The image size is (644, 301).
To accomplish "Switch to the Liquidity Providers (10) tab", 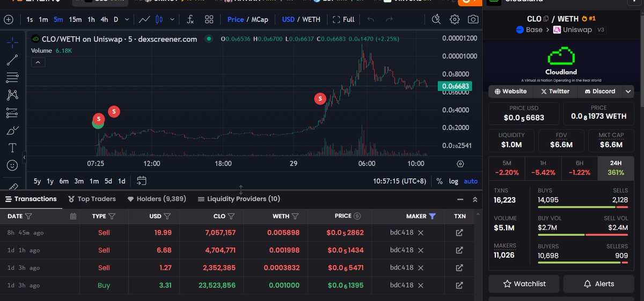I will pyautogui.click(x=239, y=199).
